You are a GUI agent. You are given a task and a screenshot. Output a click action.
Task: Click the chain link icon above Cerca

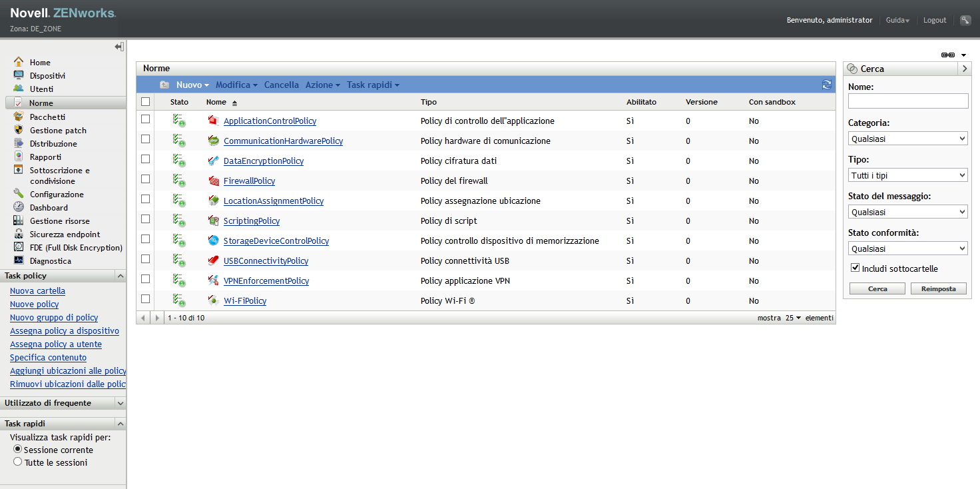coord(948,55)
